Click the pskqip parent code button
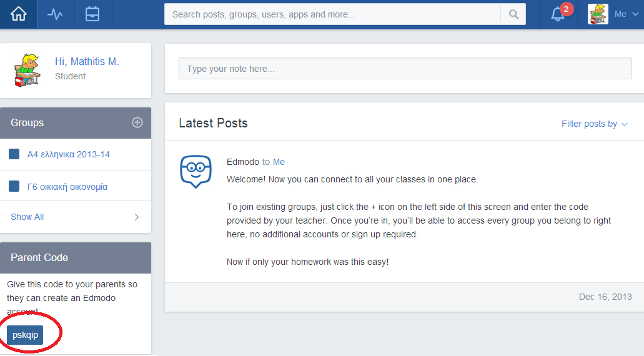 coord(25,335)
